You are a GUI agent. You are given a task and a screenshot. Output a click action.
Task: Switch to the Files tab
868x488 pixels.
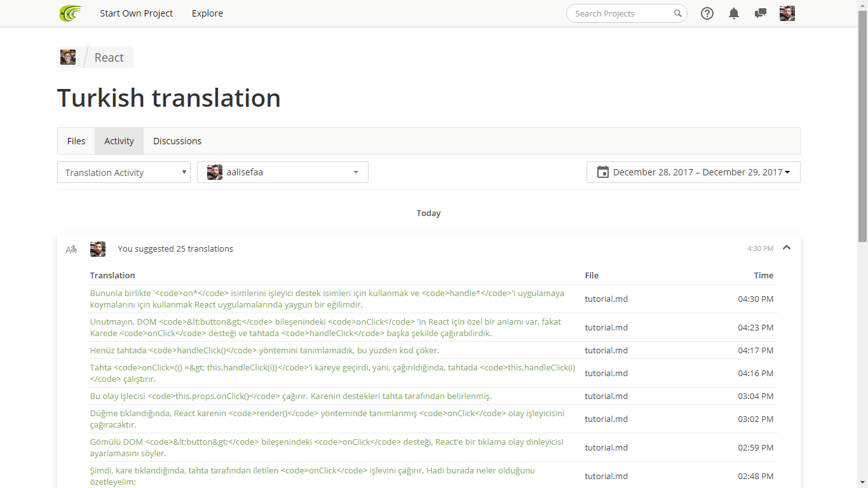(x=76, y=141)
